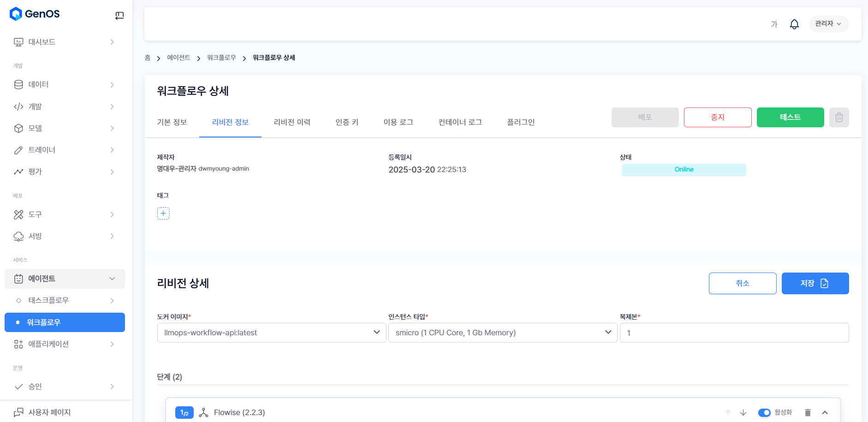The width and height of the screenshot is (868, 422).
Task: Add a tag with the plus icon
Action: point(163,213)
